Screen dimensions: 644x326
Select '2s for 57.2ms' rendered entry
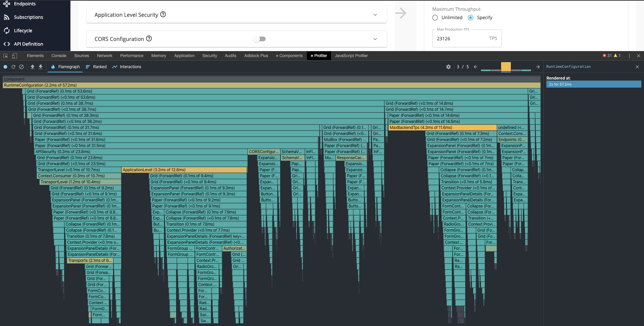tap(594, 84)
